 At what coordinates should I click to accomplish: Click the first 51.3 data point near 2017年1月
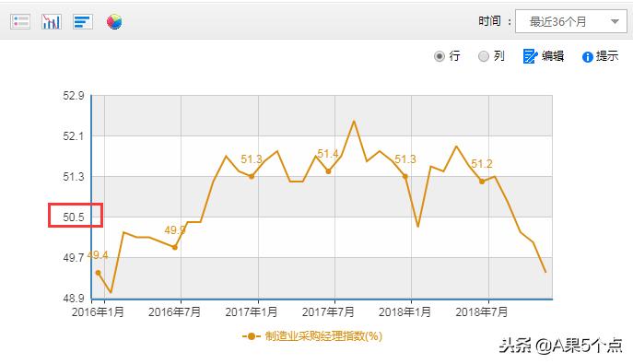[x=252, y=176]
